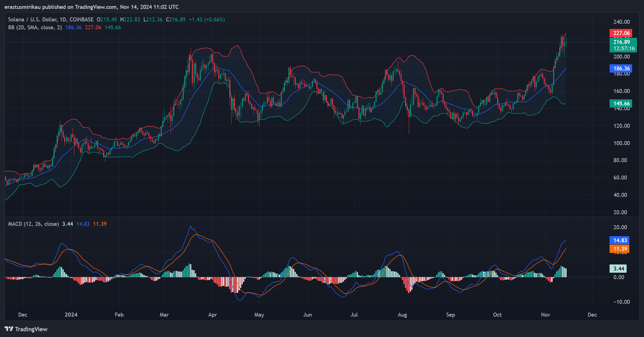Click the blue 186.36 basis price tag
This screenshot has height=337, width=644.
(x=621, y=69)
